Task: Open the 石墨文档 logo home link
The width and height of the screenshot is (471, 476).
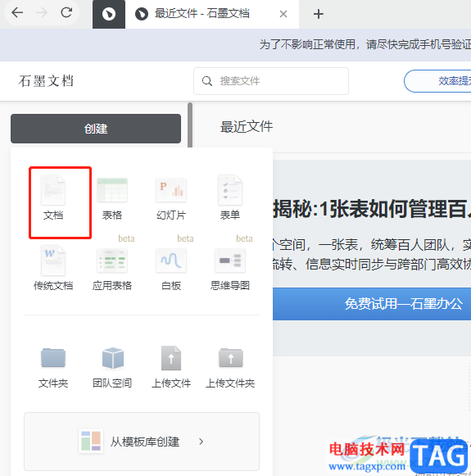Action: [x=46, y=81]
